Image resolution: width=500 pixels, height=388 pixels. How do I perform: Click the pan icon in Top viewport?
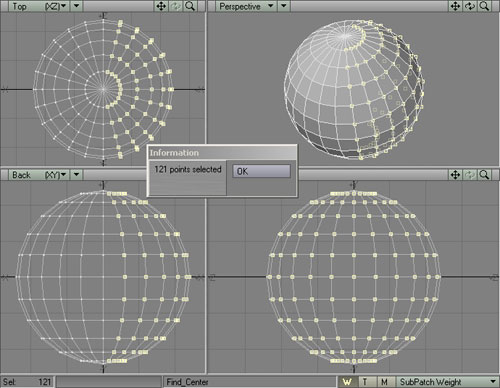pyautogui.click(x=161, y=6)
